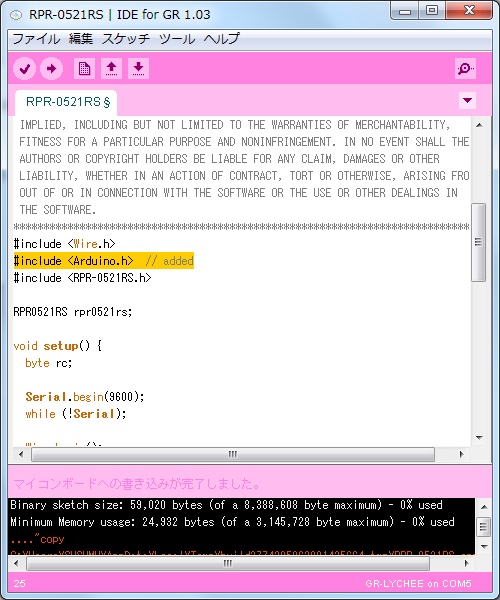This screenshot has height=600, width=500.
Task: Click the highlighted '#include <Arduino.h>' line
Action: click(104, 261)
